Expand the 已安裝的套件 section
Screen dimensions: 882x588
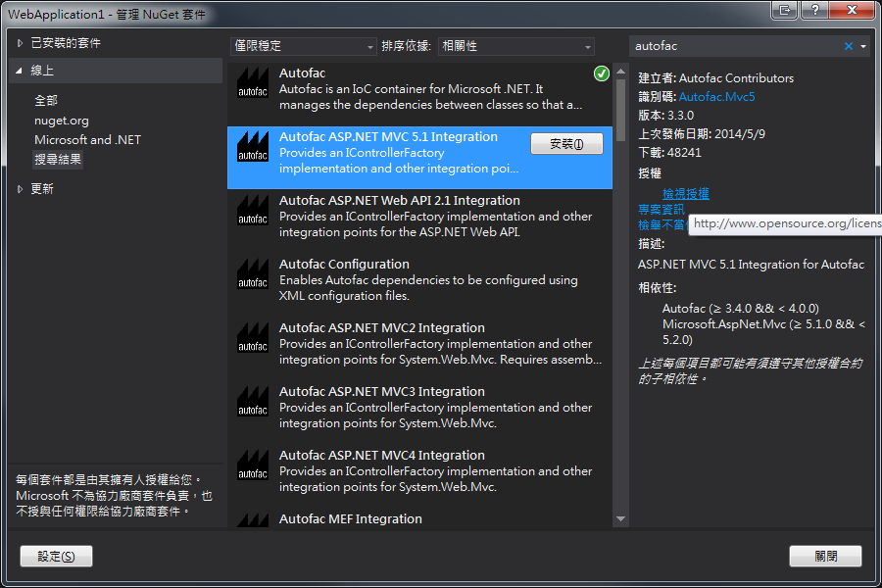(x=21, y=43)
